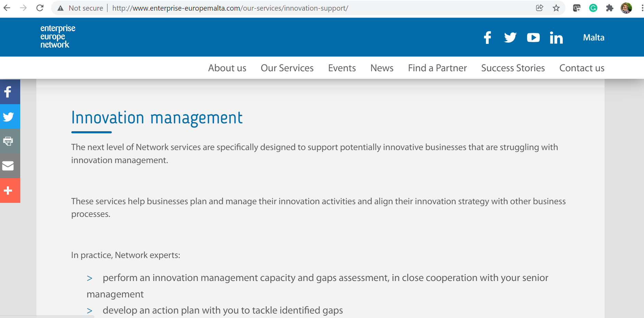Viewport: 644px width, 318px height.
Task: Open LinkedIn page from header icon
Action: pyautogui.click(x=556, y=38)
